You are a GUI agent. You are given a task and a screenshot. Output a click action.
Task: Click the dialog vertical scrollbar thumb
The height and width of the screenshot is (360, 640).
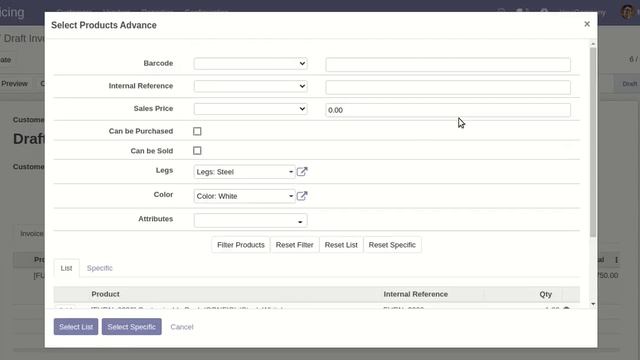[593, 142]
